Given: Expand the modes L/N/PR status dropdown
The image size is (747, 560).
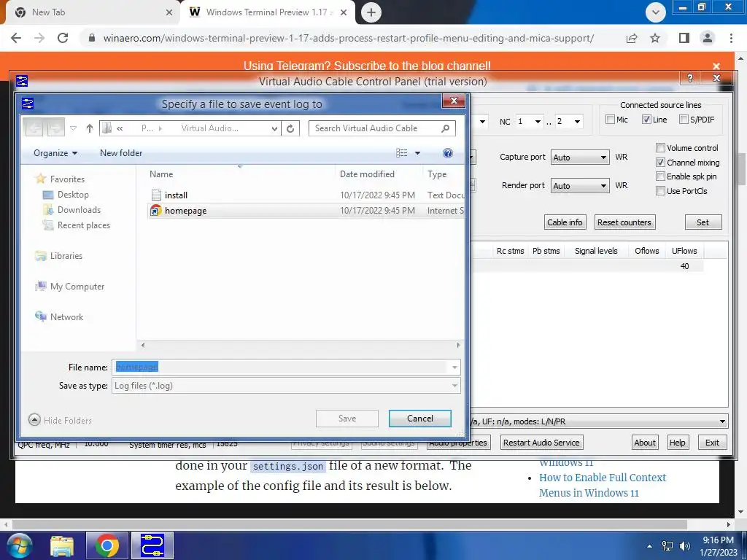Looking at the screenshot, I should 722,421.
